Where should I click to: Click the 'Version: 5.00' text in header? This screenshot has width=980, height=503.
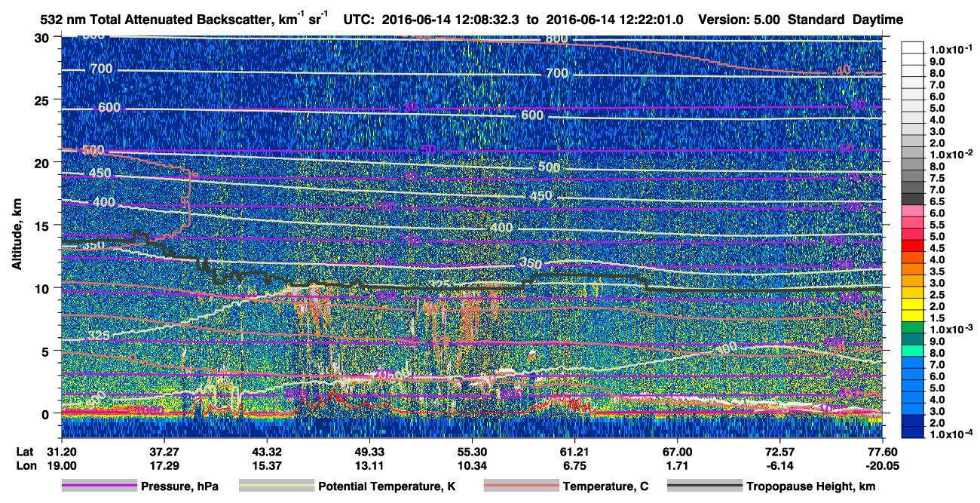(x=740, y=20)
